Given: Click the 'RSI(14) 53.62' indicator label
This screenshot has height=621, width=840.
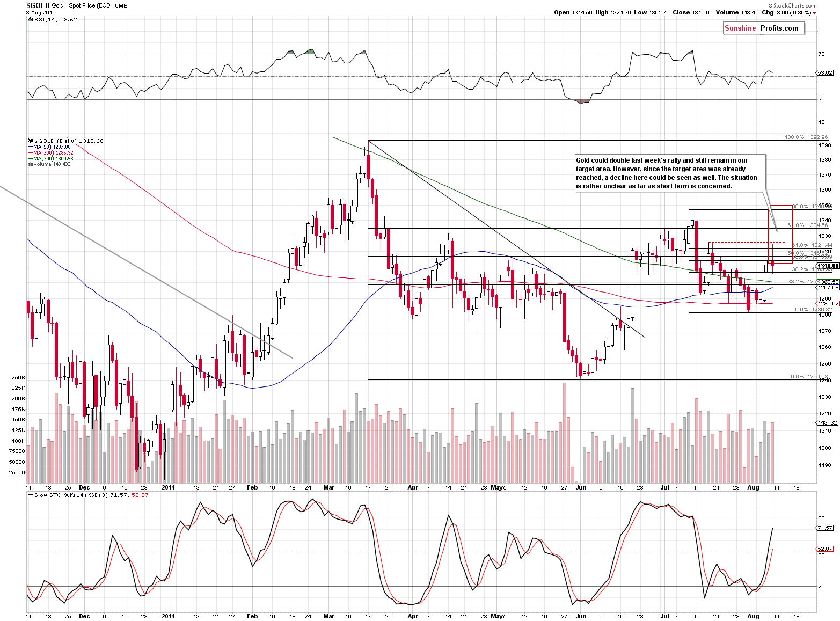Looking at the screenshot, I should 55,20.
